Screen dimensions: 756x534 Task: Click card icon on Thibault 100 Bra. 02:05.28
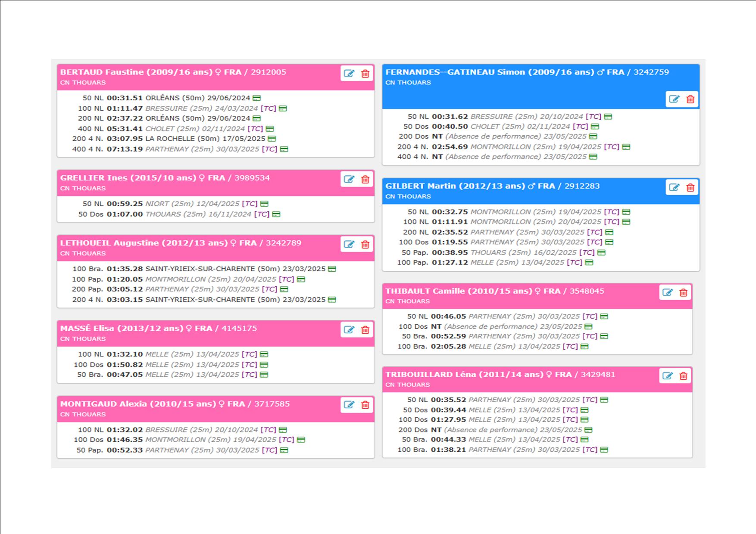tap(584, 346)
